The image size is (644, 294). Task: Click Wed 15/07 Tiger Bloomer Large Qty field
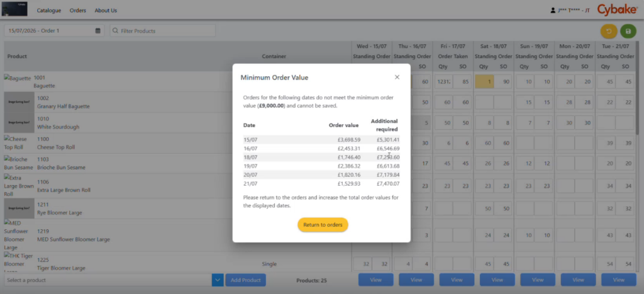pyautogui.click(x=363, y=264)
